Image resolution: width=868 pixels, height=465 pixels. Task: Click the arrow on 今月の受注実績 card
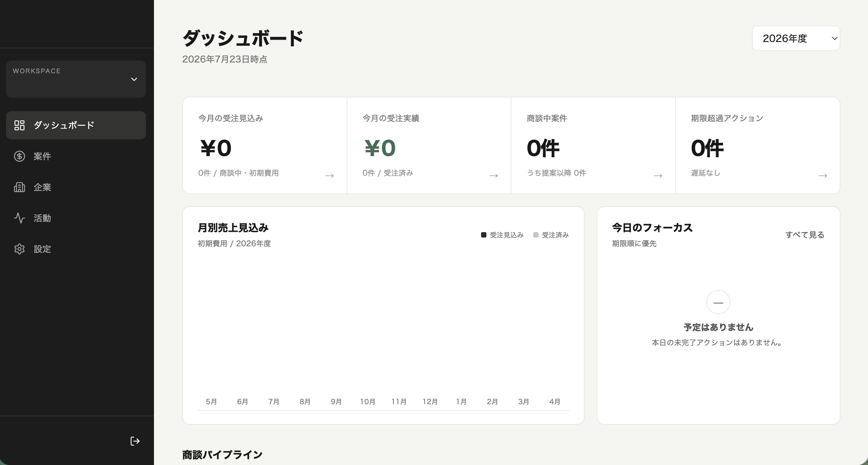494,176
